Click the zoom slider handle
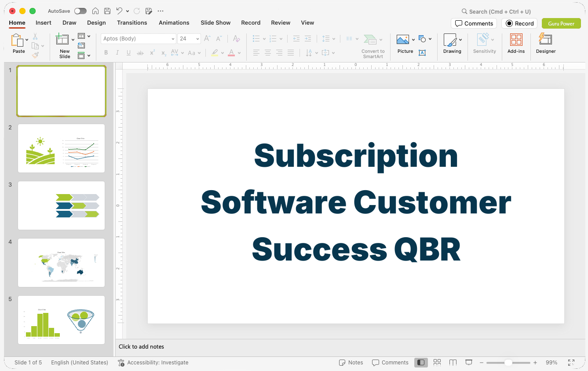Viewport: 588px width, 371px height. point(508,363)
